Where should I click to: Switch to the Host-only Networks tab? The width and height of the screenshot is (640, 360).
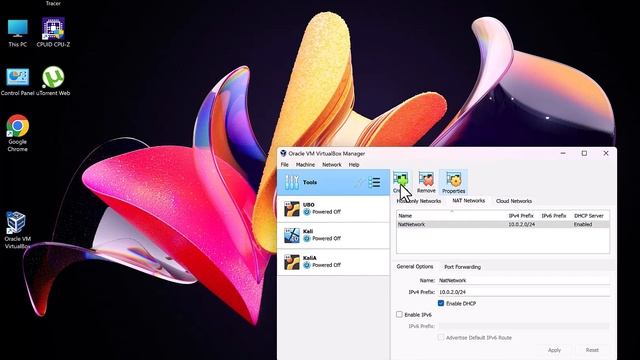(x=418, y=201)
